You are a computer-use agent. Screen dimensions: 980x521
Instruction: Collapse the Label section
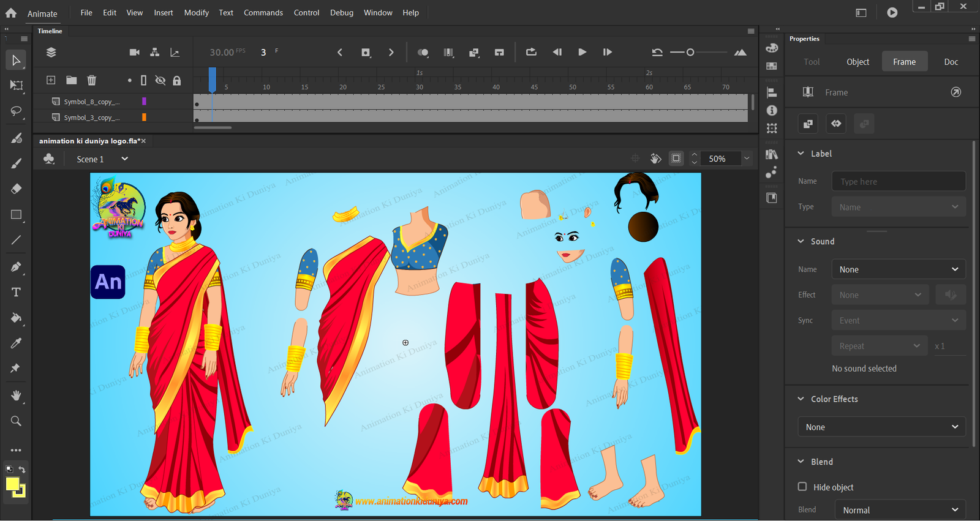801,154
